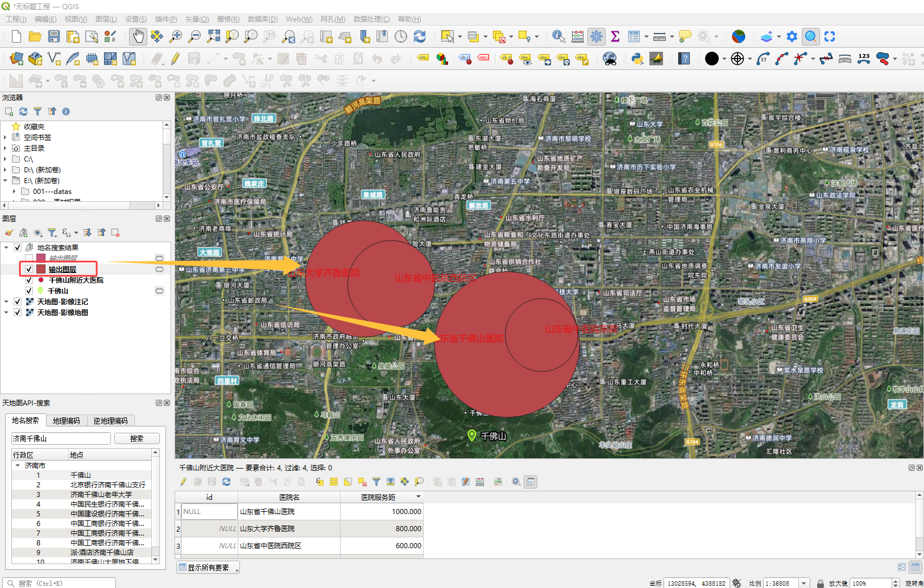924x588 pixels.
Task: Collapse the 天地图-影像地图 layer node
Action: pyautogui.click(x=6, y=312)
